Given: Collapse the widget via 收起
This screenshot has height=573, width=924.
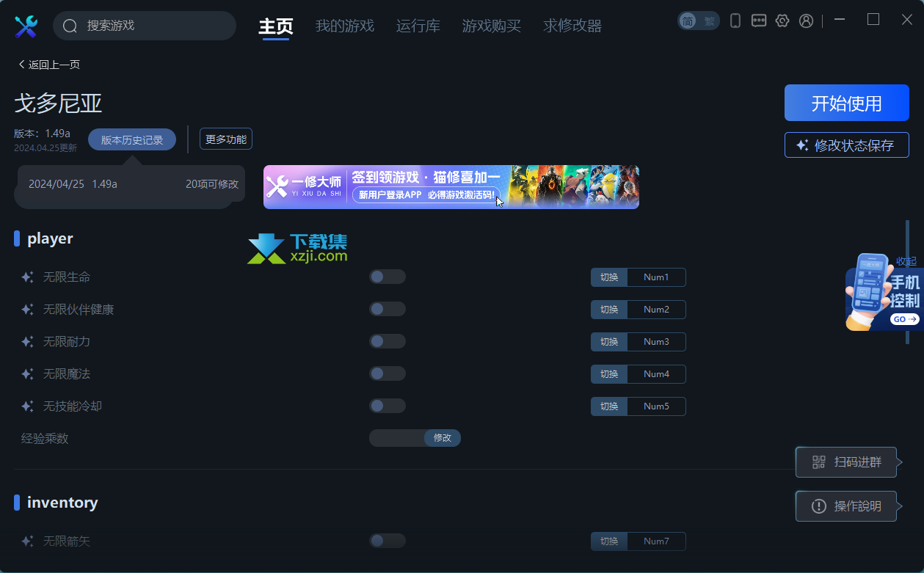Looking at the screenshot, I should [906, 261].
